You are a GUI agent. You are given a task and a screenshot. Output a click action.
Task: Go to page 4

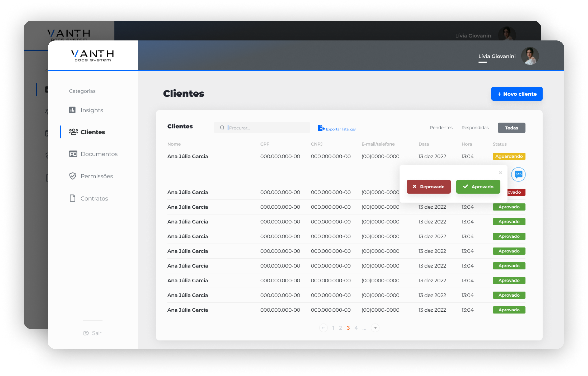pyautogui.click(x=356, y=328)
